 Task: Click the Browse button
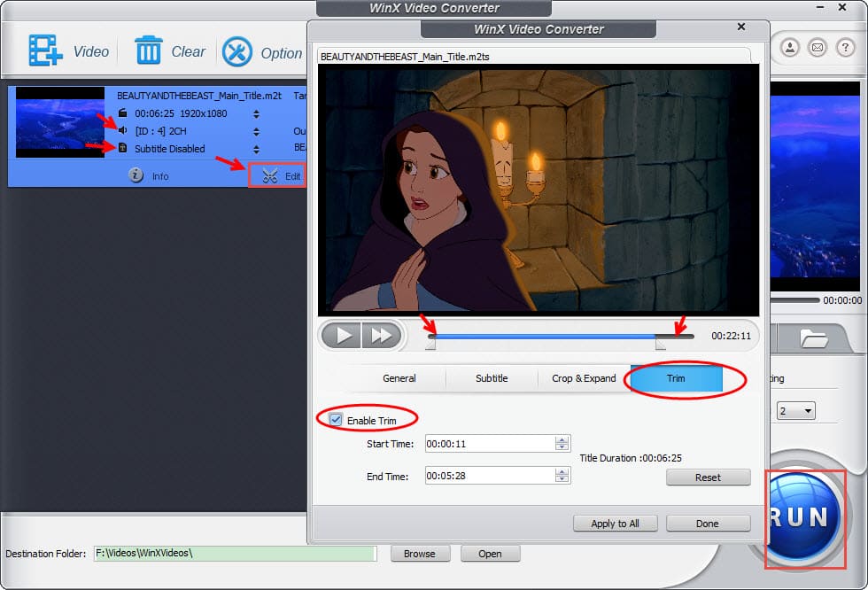pyautogui.click(x=420, y=554)
